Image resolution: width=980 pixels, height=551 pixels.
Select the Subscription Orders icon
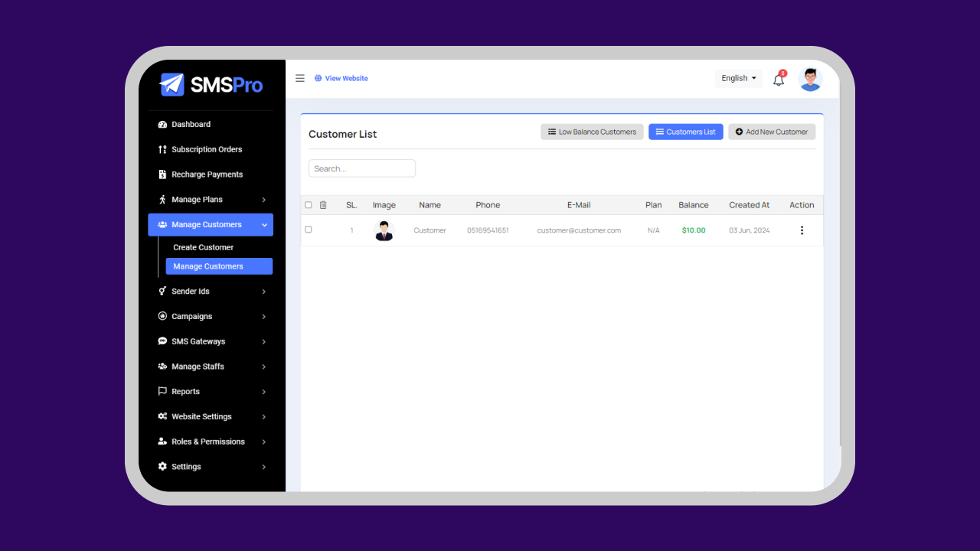click(x=162, y=148)
